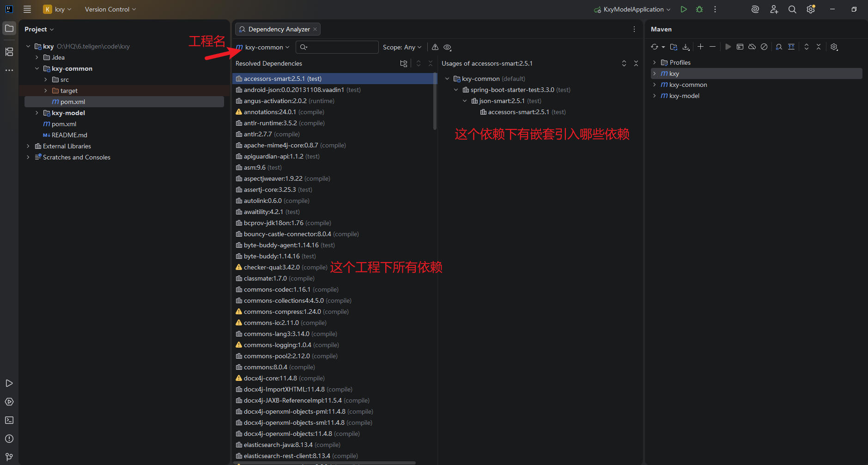Toggle show conflicts only warning filter
Screen dimensions: 868x465
pos(435,47)
